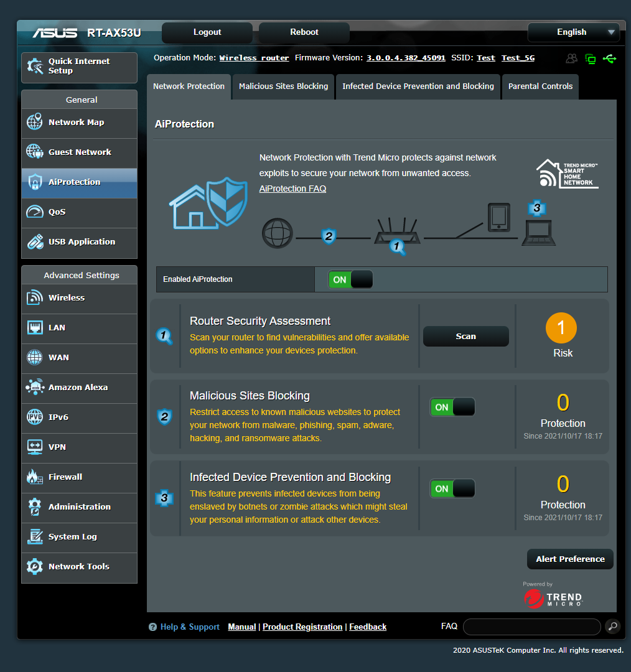Screen dimensions: 631x672
Task: Open the AiProtection FAQ link
Action: click(292, 189)
